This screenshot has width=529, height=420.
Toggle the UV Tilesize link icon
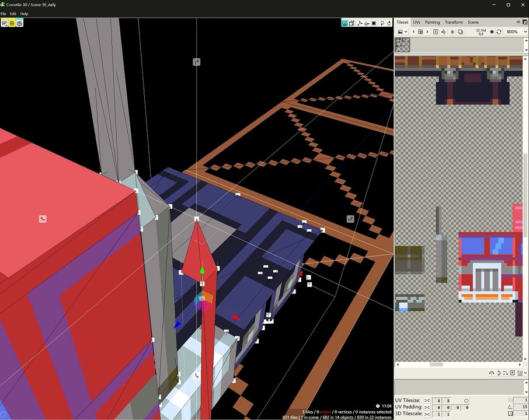click(x=427, y=400)
